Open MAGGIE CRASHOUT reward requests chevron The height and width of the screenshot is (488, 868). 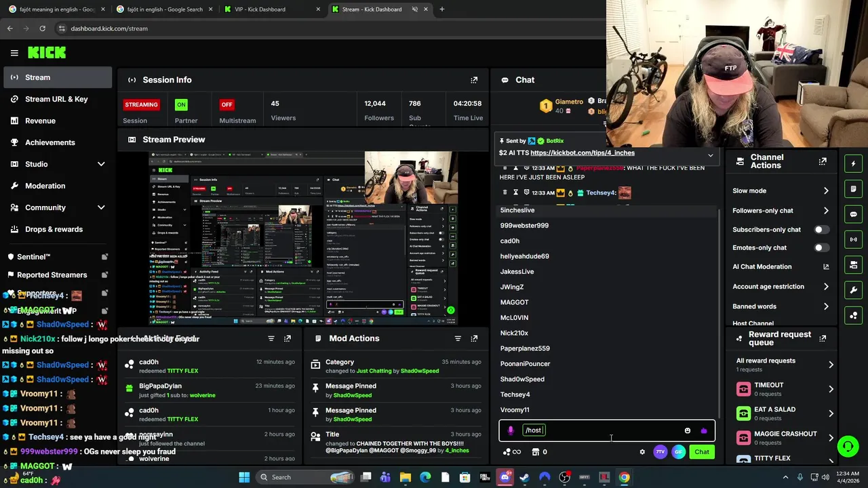(831, 438)
